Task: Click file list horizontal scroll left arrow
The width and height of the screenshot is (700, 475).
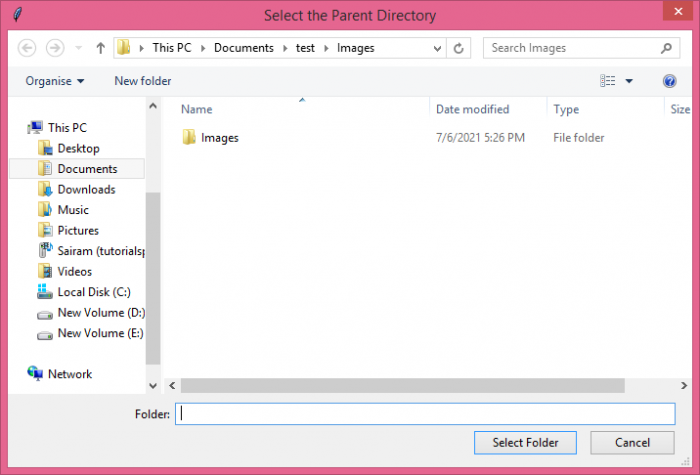Action: 172,386
